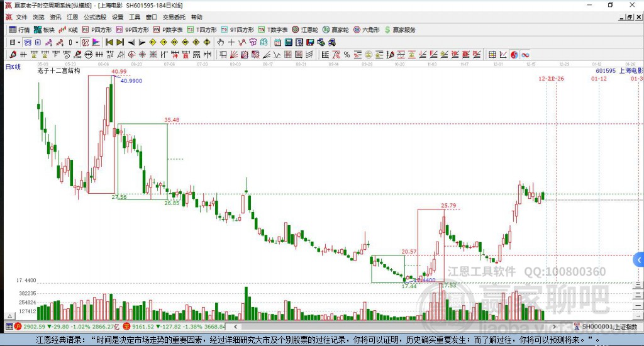Click the status bar keyboard icon
The image size is (644, 346).
click(x=9, y=326)
